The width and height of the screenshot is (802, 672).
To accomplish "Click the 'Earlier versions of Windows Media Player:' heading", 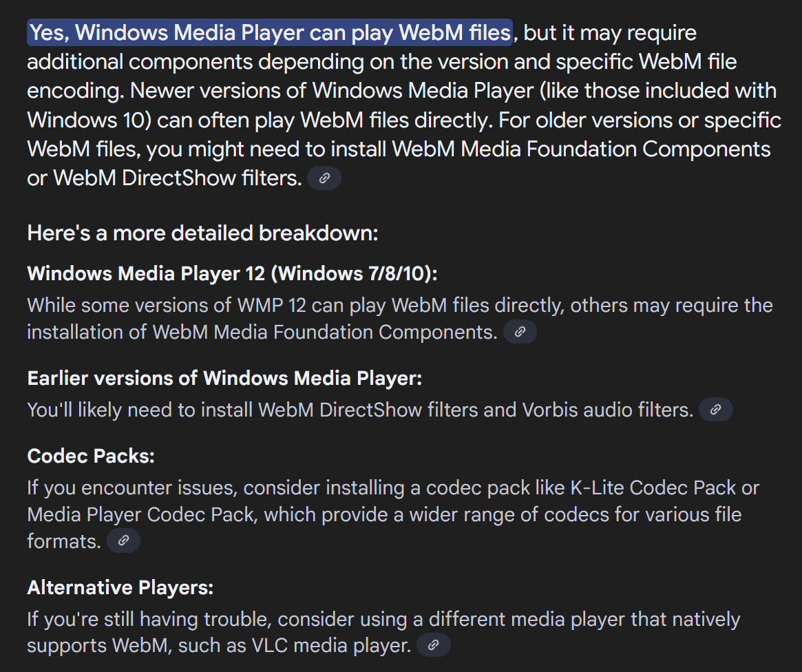I will [x=224, y=379].
